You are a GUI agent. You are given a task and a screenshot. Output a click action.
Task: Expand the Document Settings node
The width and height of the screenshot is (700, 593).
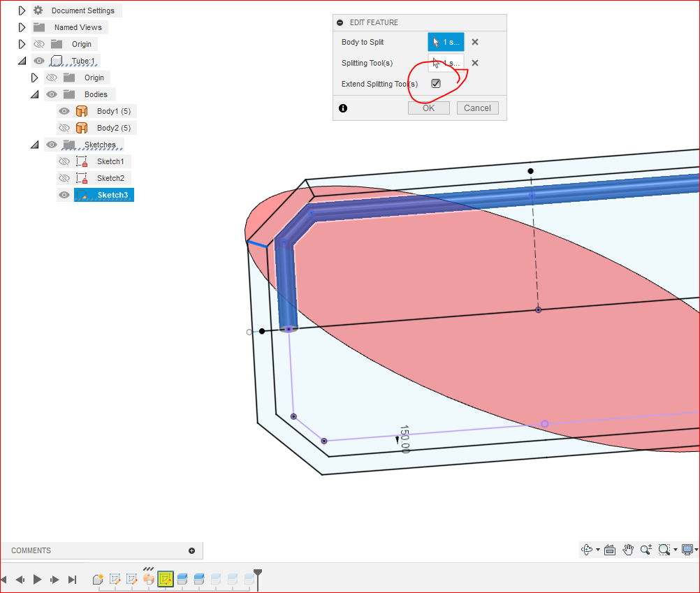click(22, 10)
